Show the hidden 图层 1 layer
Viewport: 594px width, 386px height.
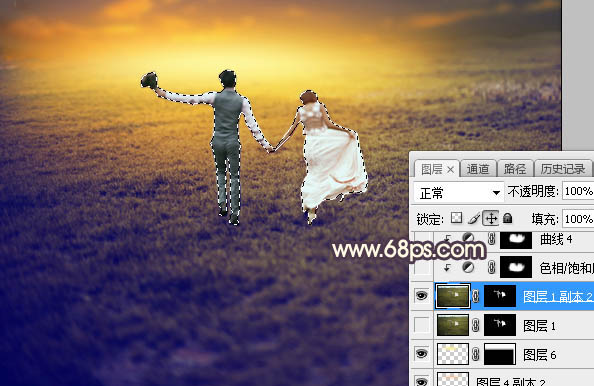[x=422, y=325]
